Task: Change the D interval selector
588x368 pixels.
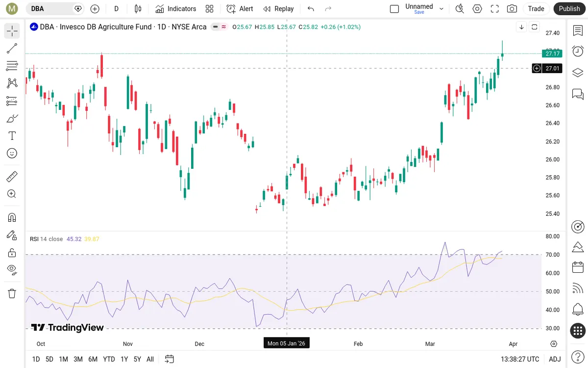Action: [x=116, y=8]
